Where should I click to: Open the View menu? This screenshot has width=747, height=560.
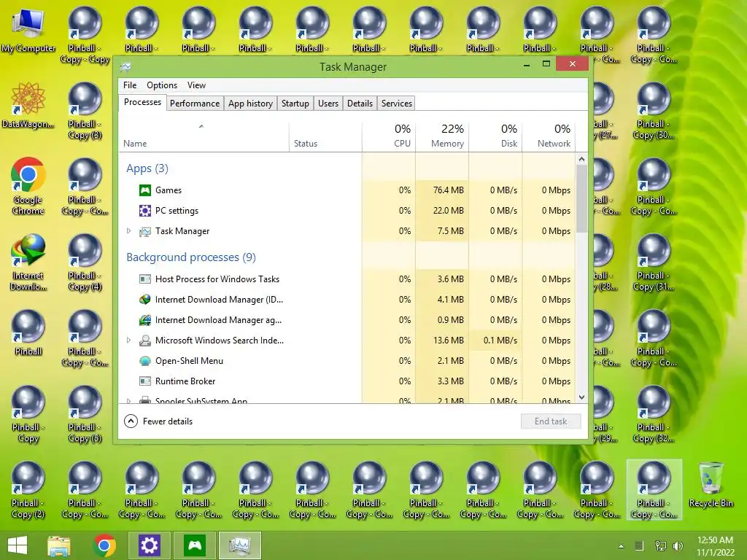(x=196, y=85)
